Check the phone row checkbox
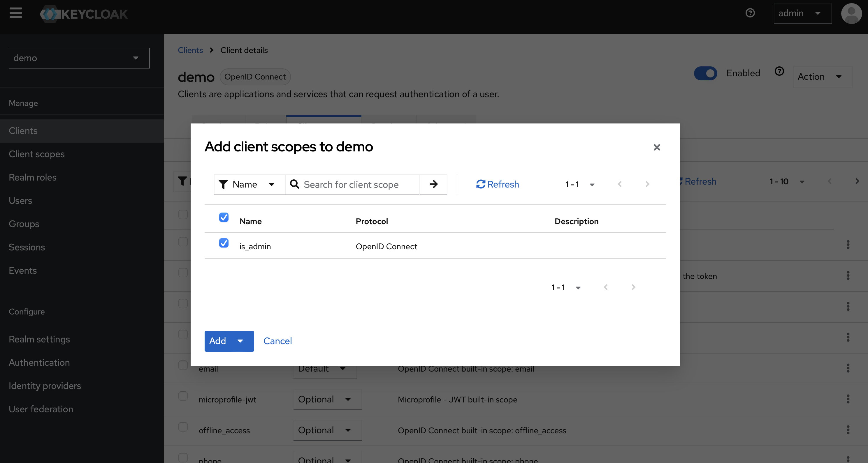The height and width of the screenshot is (463, 868). (x=183, y=457)
